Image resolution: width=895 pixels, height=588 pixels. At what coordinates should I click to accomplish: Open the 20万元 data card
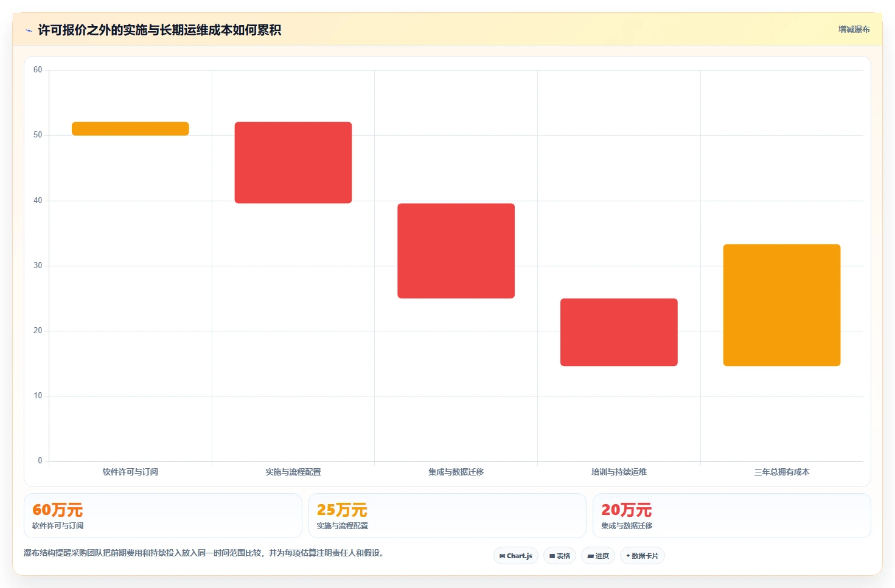[x=732, y=516]
